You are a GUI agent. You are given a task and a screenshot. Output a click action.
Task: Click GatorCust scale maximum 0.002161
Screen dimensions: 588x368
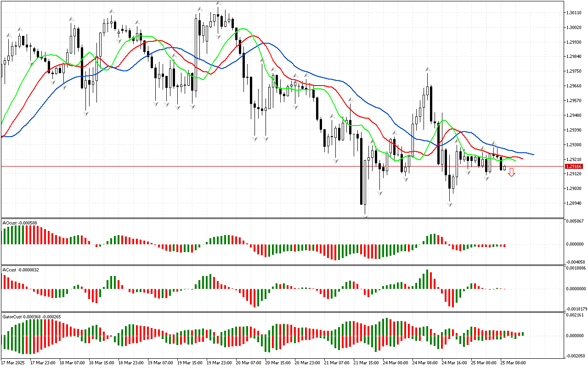click(x=575, y=315)
